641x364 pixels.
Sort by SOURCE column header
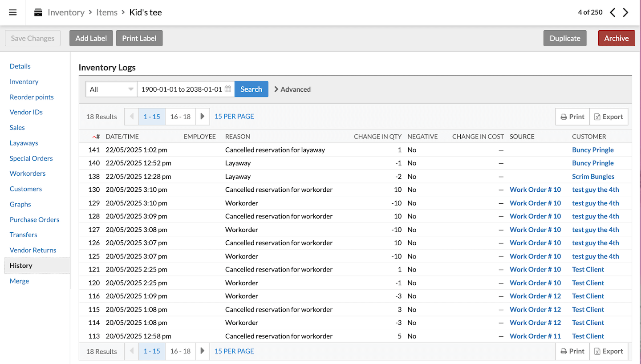[522, 137]
